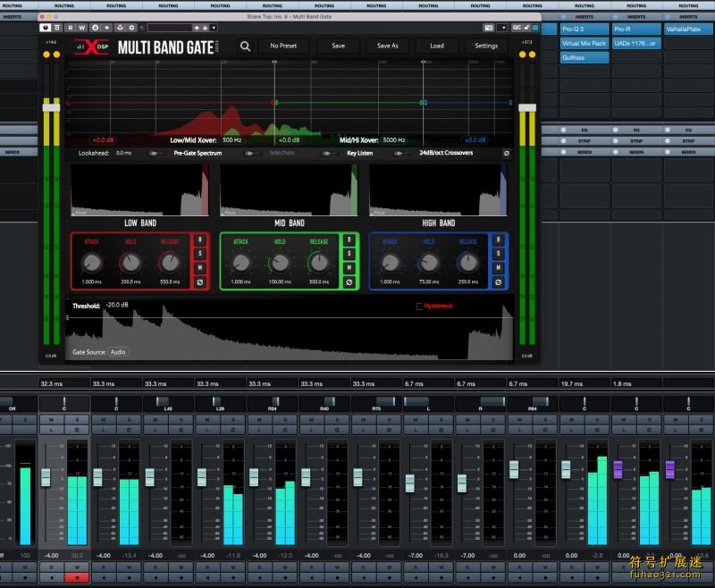Load next preset using up arrow
Screen dimensions: 715x588
point(197,28)
